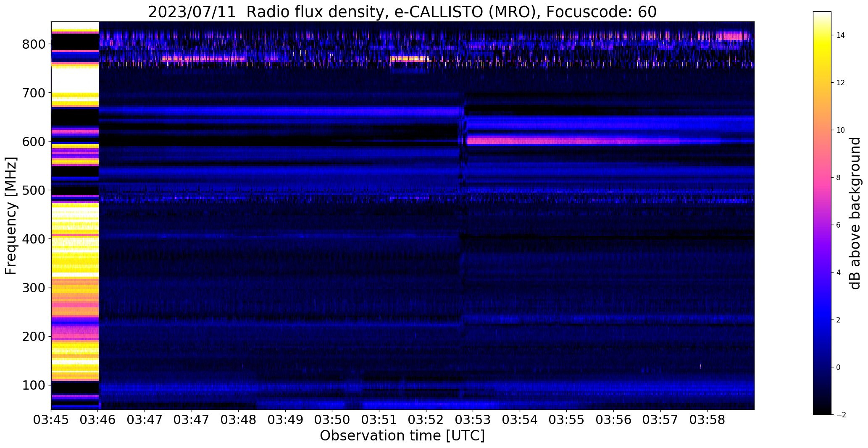Image resolution: width=868 pixels, height=448 pixels.
Task: Click the colorbar tick label 14
Action: click(x=841, y=35)
